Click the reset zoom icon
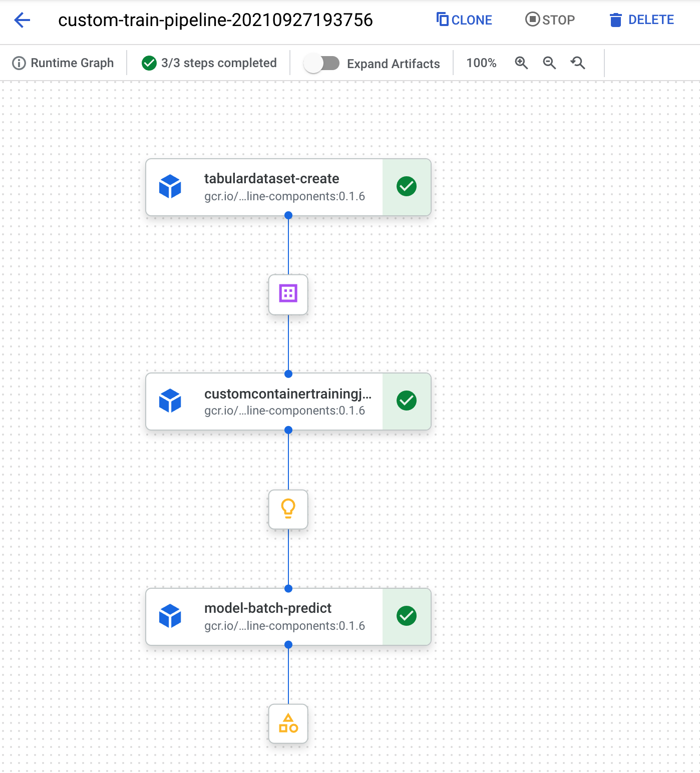700x773 pixels. pos(577,63)
